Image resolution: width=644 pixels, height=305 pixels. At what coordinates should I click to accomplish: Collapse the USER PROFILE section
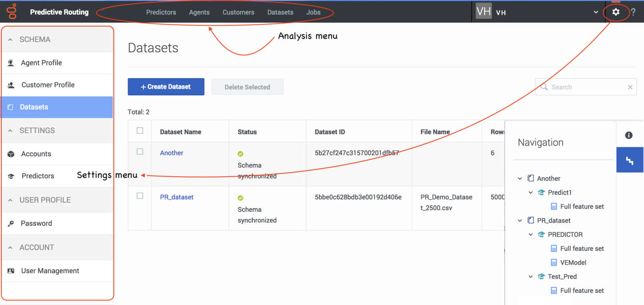(10, 200)
